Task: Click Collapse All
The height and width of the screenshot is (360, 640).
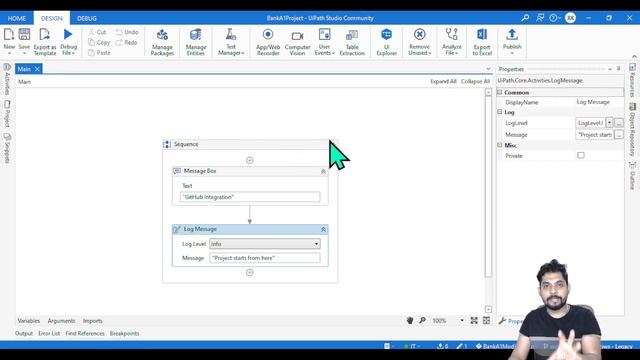Action: point(475,81)
